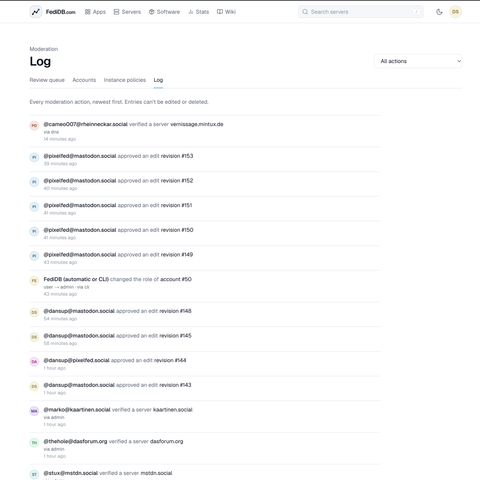The height and width of the screenshot is (480, 480).
Task: Click avatar beside the revision #150 entry
Action: (x=34, y=231)
